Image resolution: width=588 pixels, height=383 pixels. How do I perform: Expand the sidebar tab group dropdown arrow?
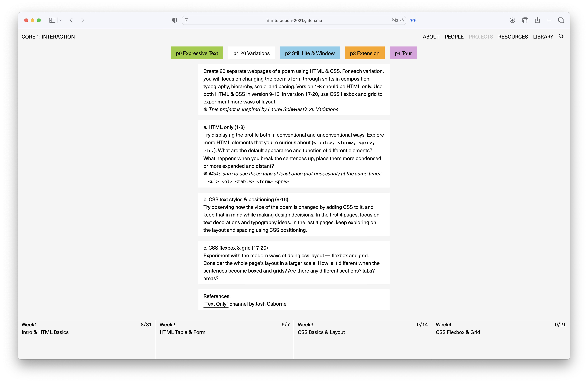61,20
